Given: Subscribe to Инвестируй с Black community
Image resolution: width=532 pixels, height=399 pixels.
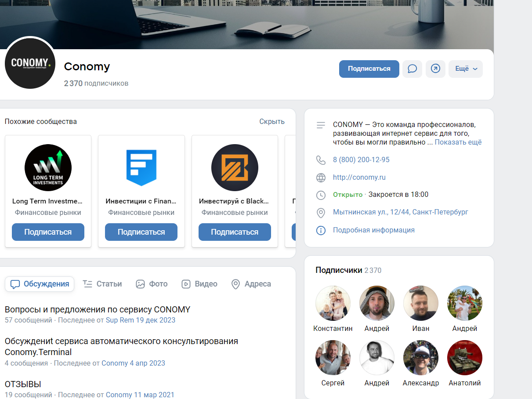Looking at the screenshot, I should pos(235,232).
